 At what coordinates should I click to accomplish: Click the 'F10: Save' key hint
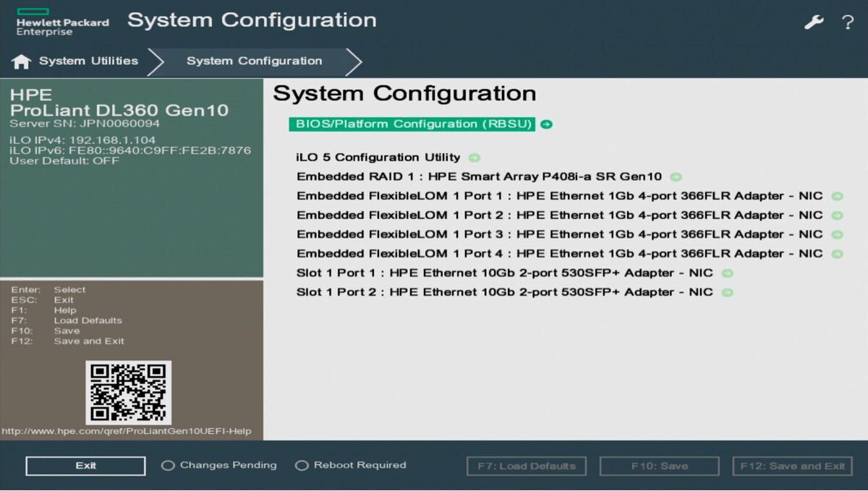[x=46, y=330]
